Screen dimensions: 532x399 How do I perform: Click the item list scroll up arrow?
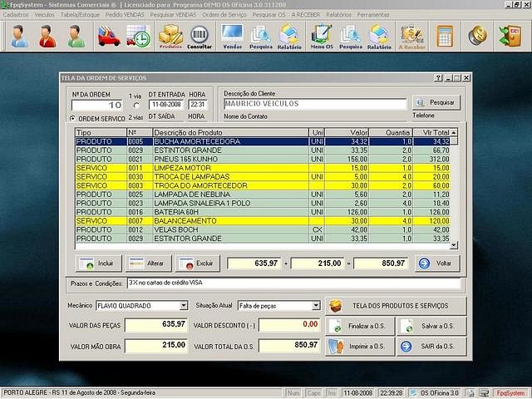point(454,132)
